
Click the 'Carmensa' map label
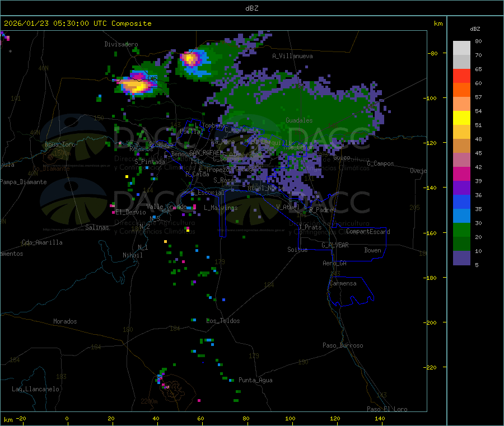(x=343, y=283)
